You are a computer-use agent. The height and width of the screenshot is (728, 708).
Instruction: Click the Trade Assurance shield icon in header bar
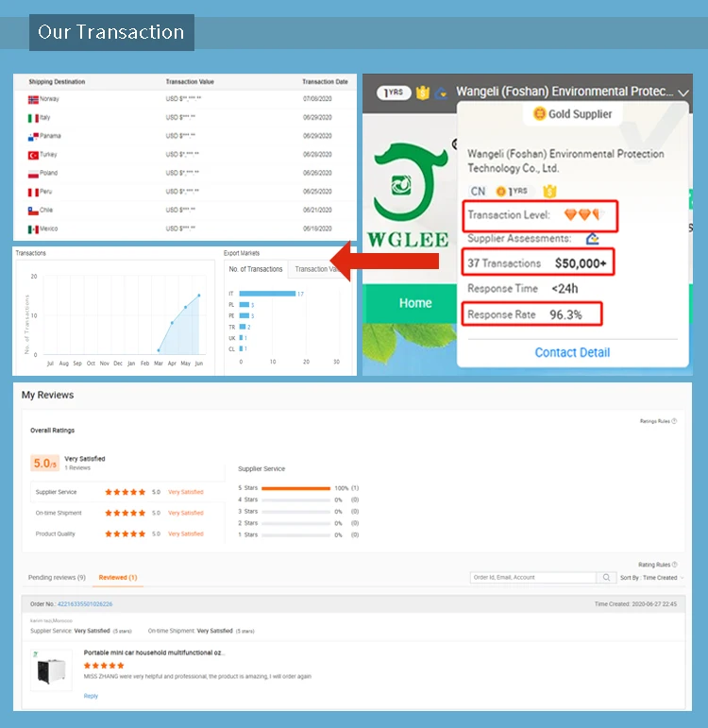(x=423, y=93)
